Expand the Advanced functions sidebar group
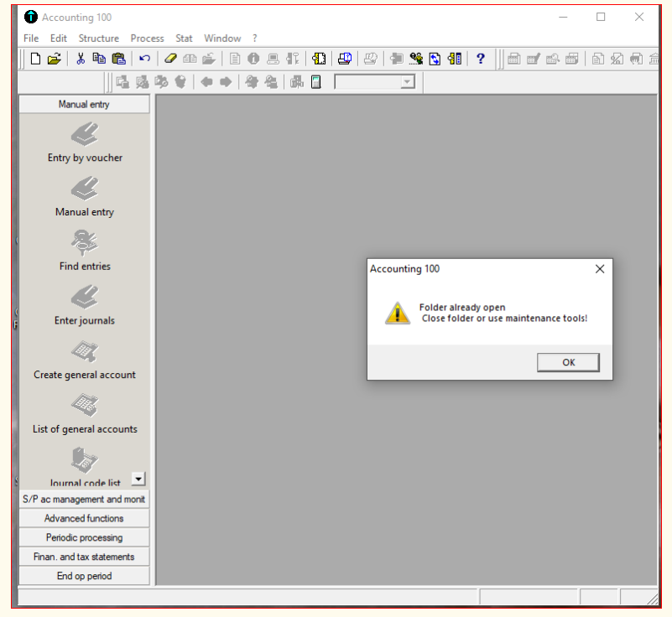 (85, 519)
